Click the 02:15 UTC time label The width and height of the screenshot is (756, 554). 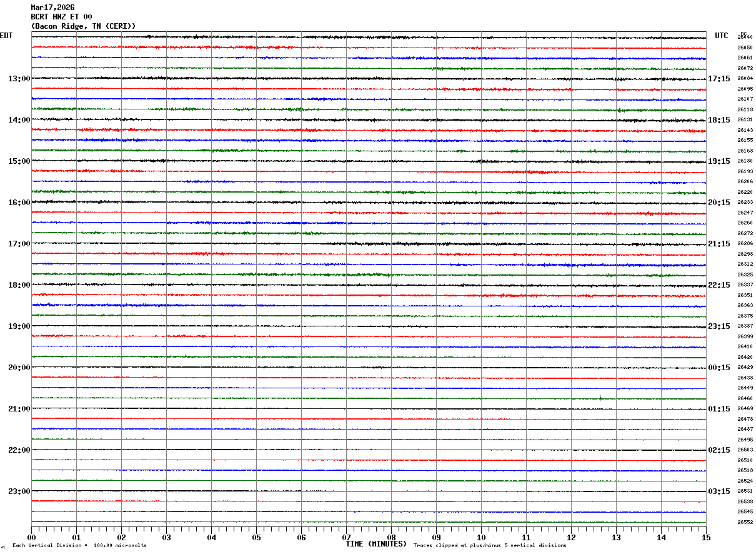[719, 450]
